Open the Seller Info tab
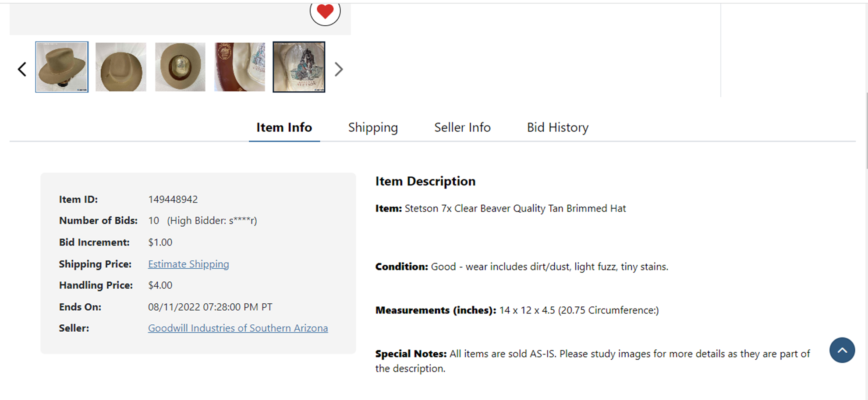Image resolution: width=868 pixels, height=400 pixels. point(462,127)
